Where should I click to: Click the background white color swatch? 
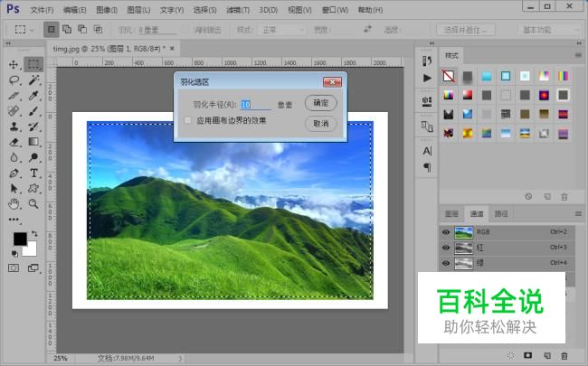[32, 249]
